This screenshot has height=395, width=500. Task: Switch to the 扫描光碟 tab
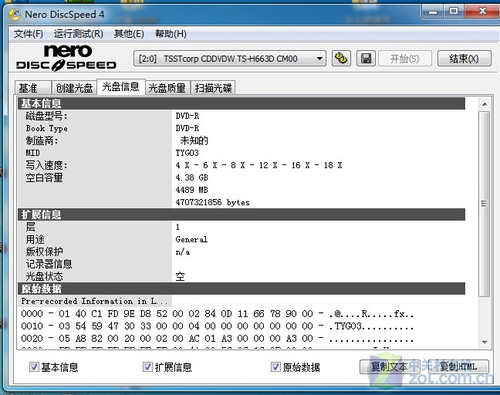pos(213,88)
